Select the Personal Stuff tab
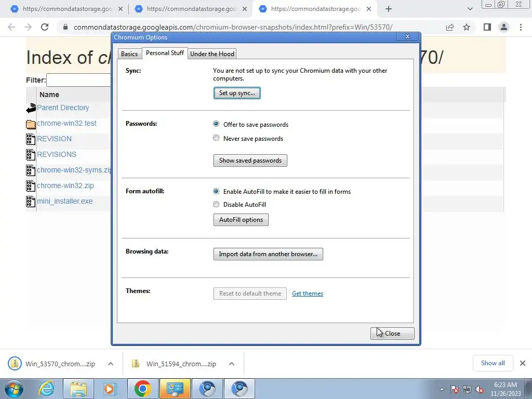This screenshot has height=399, width=532. point(165,53)
